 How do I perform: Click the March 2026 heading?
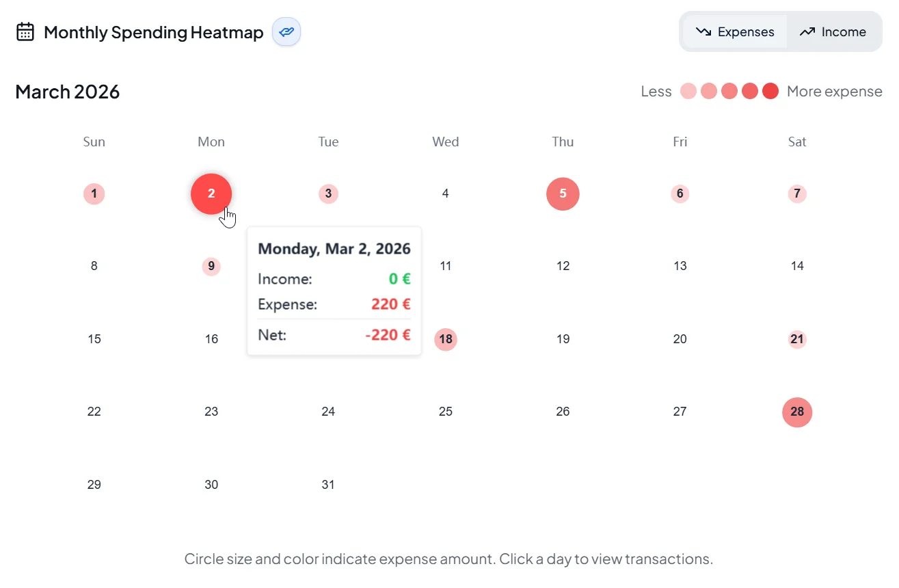click(x=67, y=91)
